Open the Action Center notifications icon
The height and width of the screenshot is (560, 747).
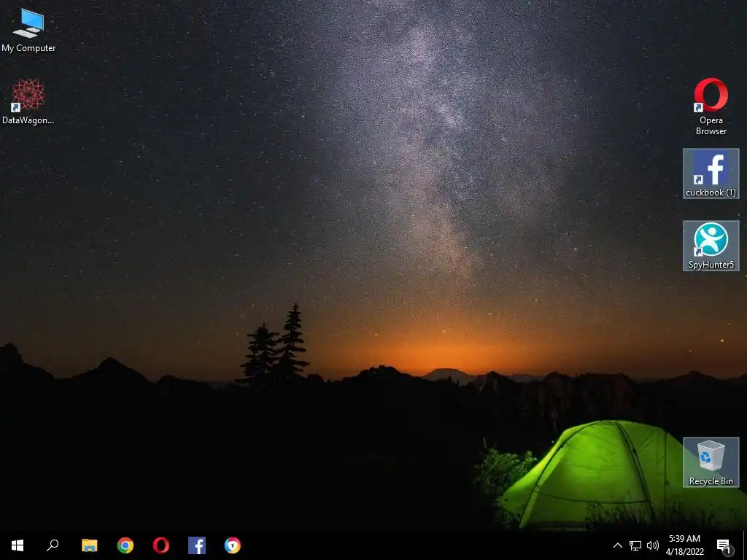click(x=724, y=545)
